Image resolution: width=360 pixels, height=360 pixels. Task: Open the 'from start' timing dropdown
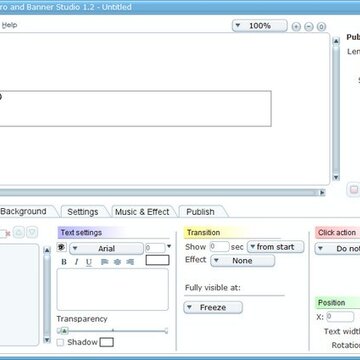[x=276, y=247]
